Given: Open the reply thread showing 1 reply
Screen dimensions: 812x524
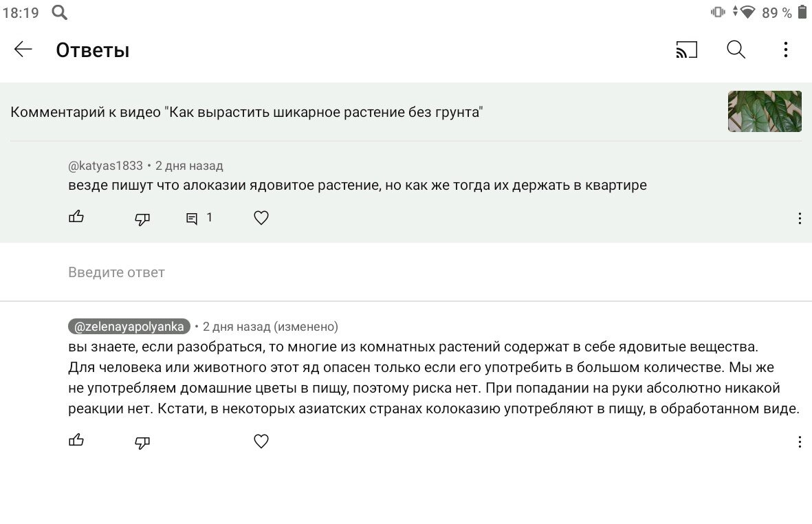Looking at the screenshot, I should (198, 217).
